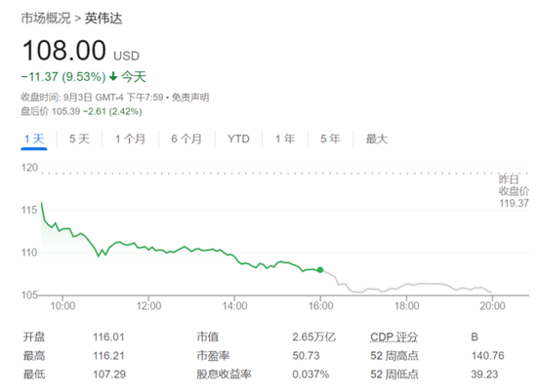Select the 6 个月 chart tab
537x392 pixels.
click(x=186, y=139)
